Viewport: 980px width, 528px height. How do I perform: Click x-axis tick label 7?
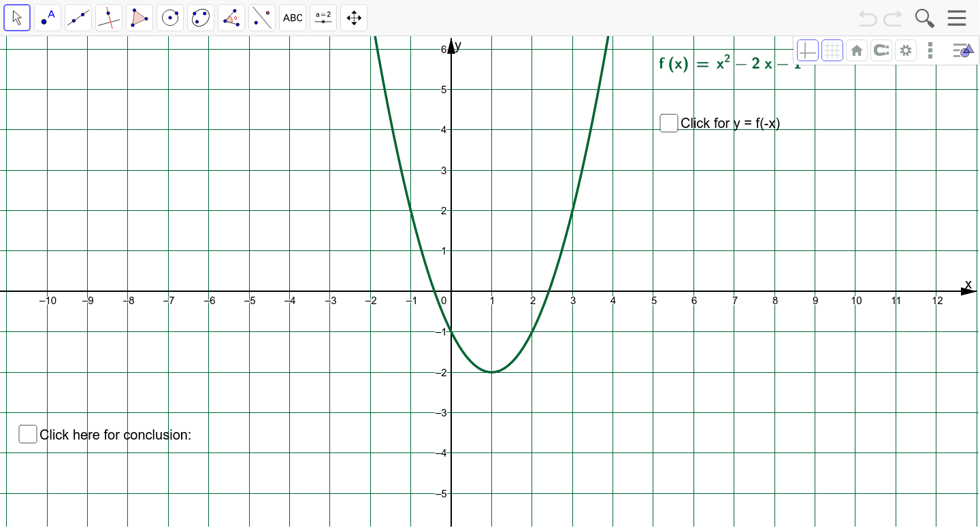[735, 301]
